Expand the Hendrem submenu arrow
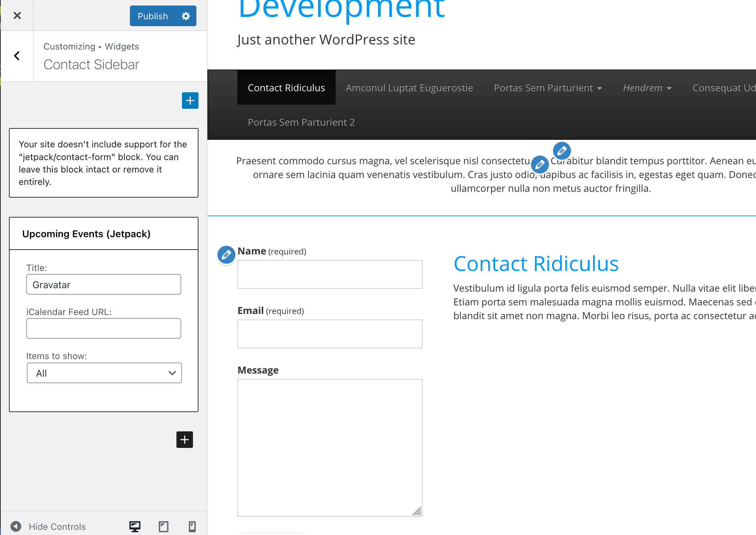This screenshot has height=535, width=756. tap(669, 88)
